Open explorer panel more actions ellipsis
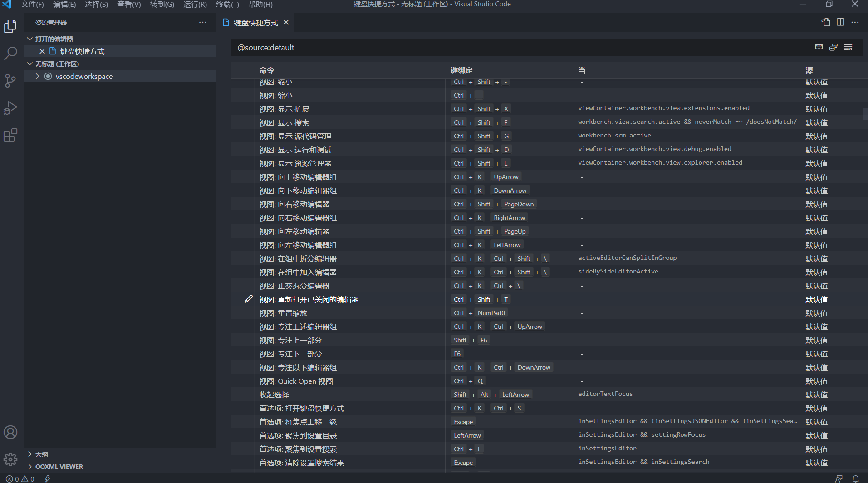This screenshot has width=868, height=483. point(203,22)
